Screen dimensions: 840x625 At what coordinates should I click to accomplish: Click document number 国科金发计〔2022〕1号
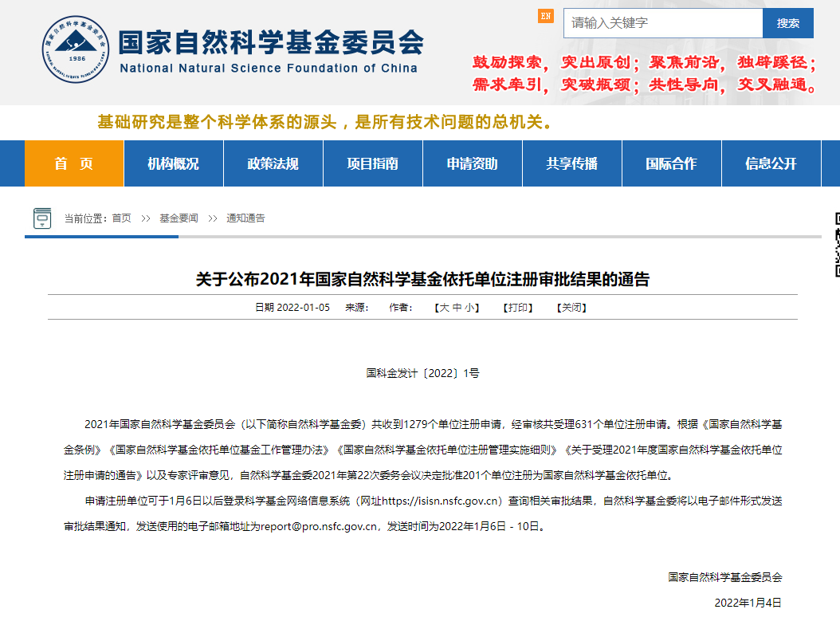(x=422, y=373)
